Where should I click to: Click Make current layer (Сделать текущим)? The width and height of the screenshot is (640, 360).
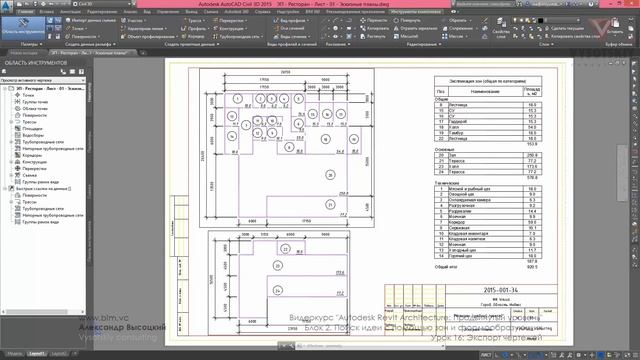point(563,29)
